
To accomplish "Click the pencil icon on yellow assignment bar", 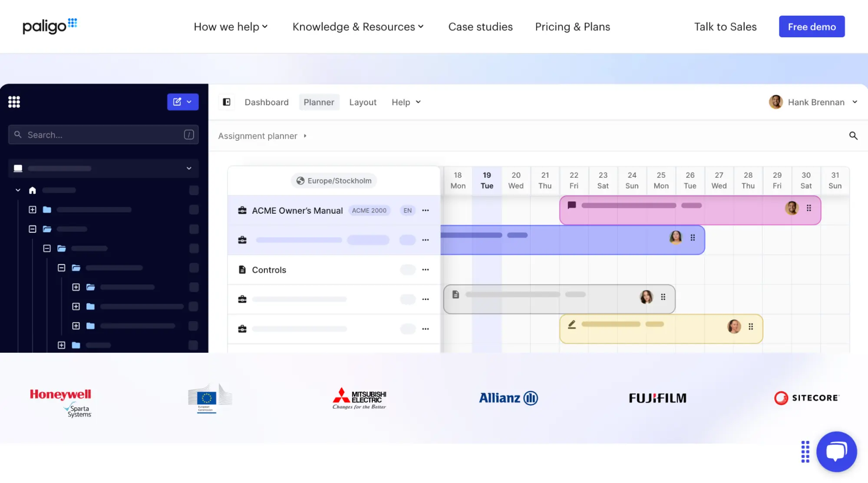I will click(x=572, y=324).
